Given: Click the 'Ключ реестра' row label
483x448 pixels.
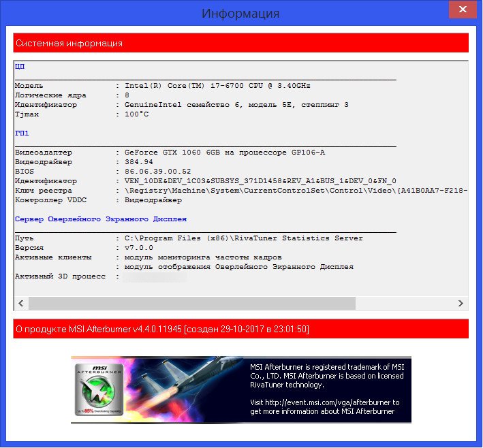Looking at the screenshot, I should click(44, 190).
